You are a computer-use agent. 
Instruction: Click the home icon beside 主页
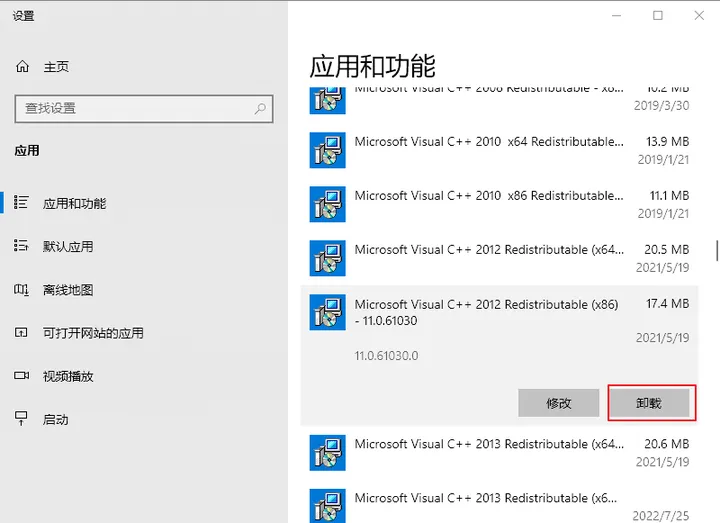coord(22,67)
